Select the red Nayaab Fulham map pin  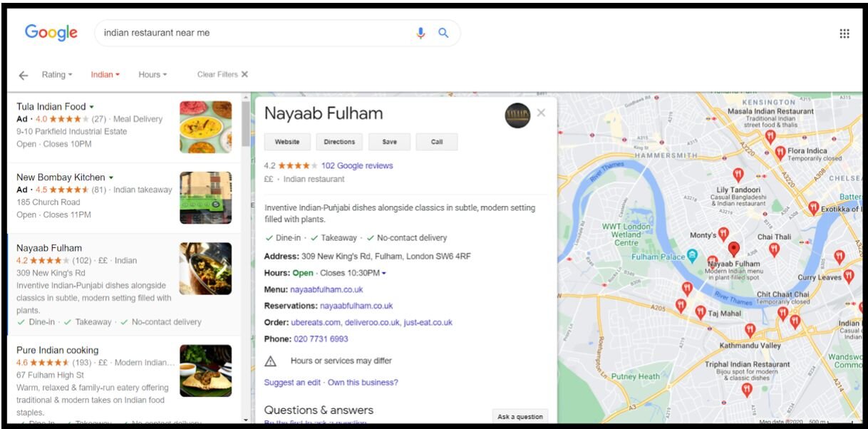[734, 249]
